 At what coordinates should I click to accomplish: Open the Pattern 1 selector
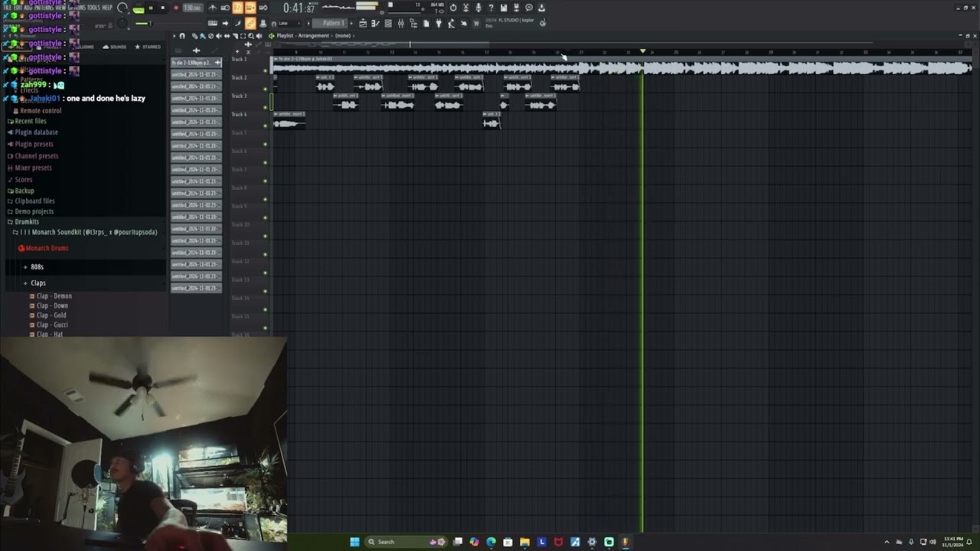[x=330, y=23]
